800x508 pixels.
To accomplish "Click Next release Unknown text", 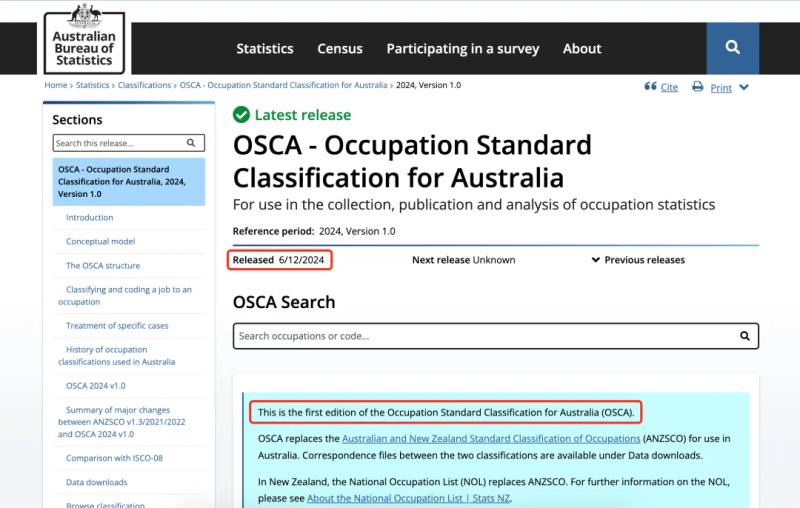I will [x=463, y=260].
